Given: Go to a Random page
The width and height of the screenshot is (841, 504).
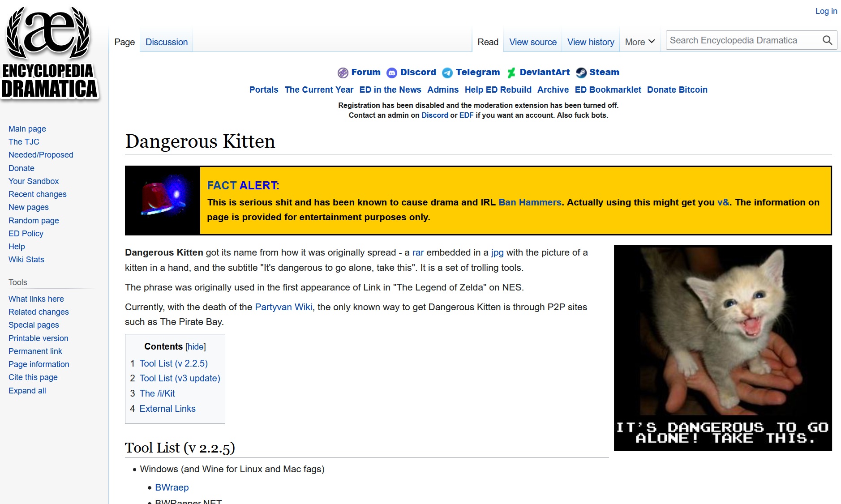Looking at the screenshot, I should pos(34,221).
